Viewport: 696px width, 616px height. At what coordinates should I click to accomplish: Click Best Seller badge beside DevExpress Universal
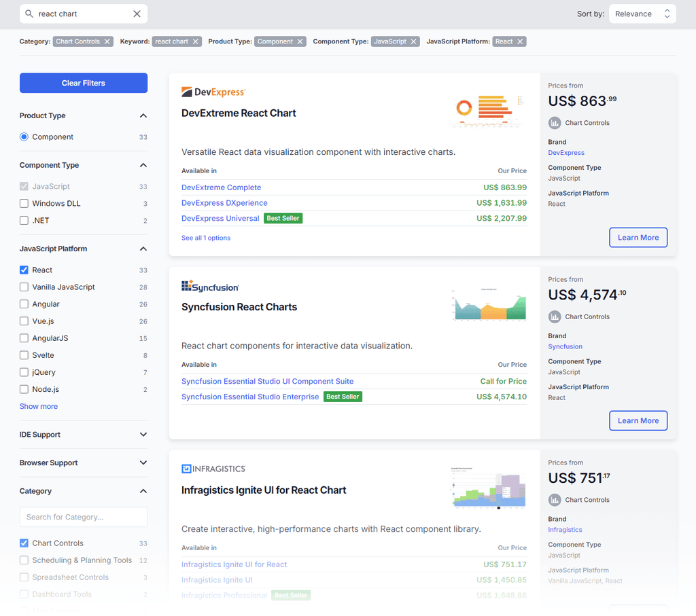pyautogui.click(x=283, y=219)
